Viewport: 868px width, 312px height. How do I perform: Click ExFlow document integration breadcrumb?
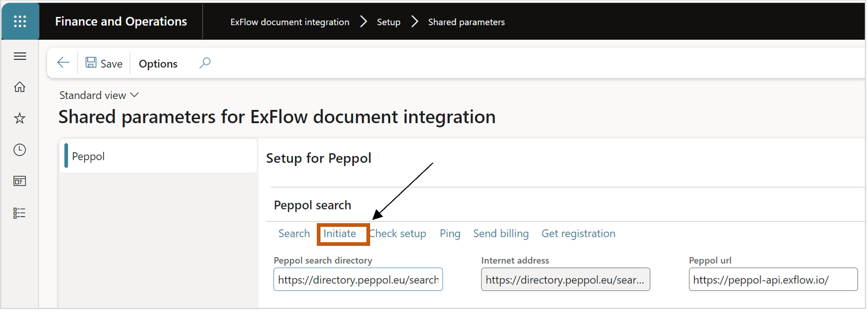pos(290,22)
